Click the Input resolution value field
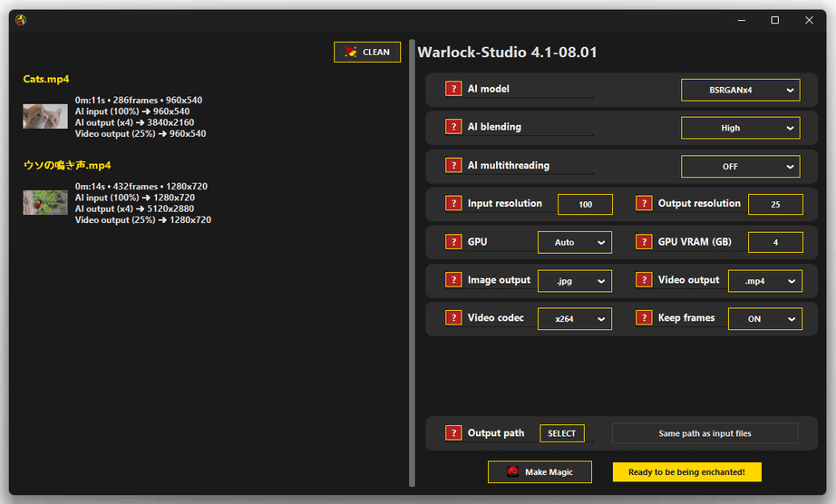Viewport: 836px width, 504px height. point(585,205)
